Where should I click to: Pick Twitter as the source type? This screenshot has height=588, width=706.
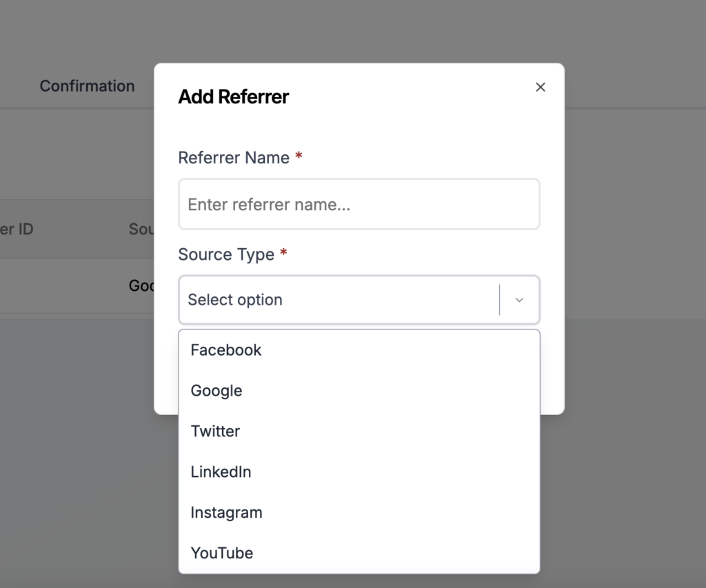coord(215,432)
